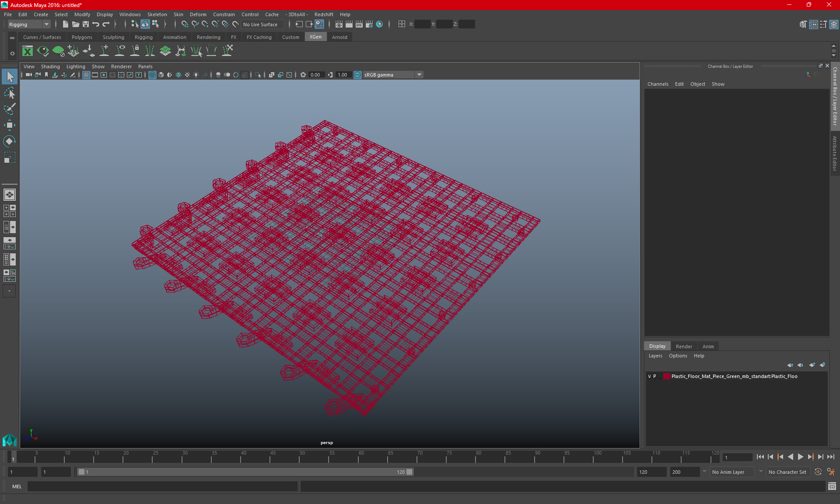Open the Deform menu in menubar

click(x=197, y=14)
